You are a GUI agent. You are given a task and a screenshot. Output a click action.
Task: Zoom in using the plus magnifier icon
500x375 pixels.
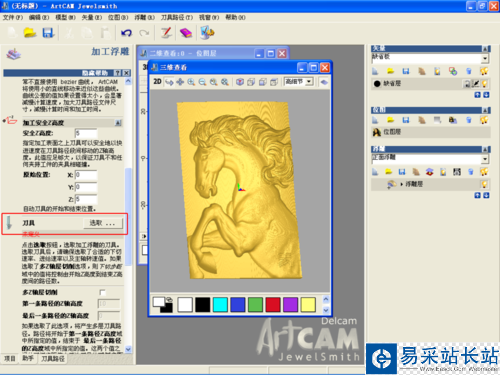[x=191, y=82]
